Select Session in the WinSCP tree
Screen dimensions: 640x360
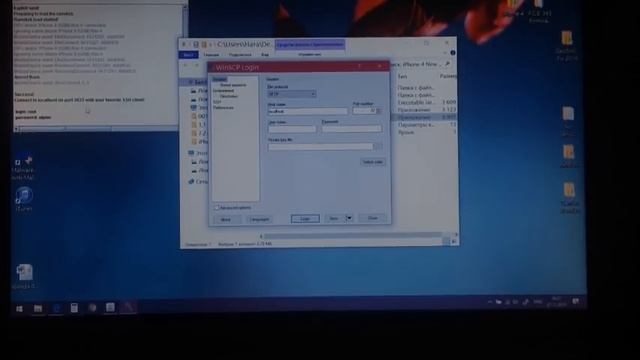pyautogui.click(x=219, y=79)
